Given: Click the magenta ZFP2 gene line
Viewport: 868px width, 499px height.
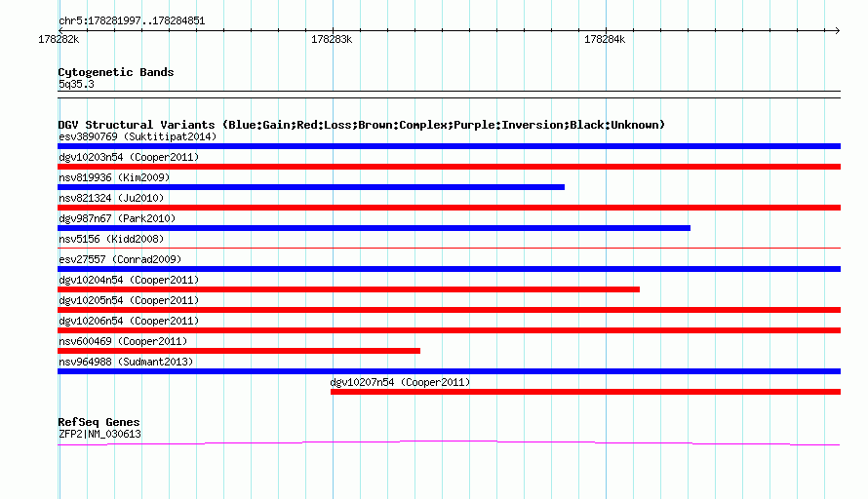Looking at the screenshot, I should pos(449,443).
